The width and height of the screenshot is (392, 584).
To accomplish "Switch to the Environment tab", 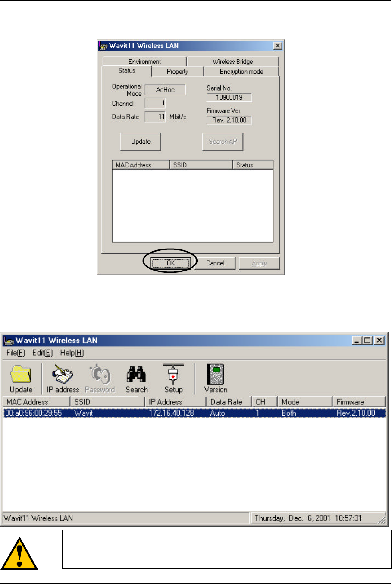I will [144, 61].
